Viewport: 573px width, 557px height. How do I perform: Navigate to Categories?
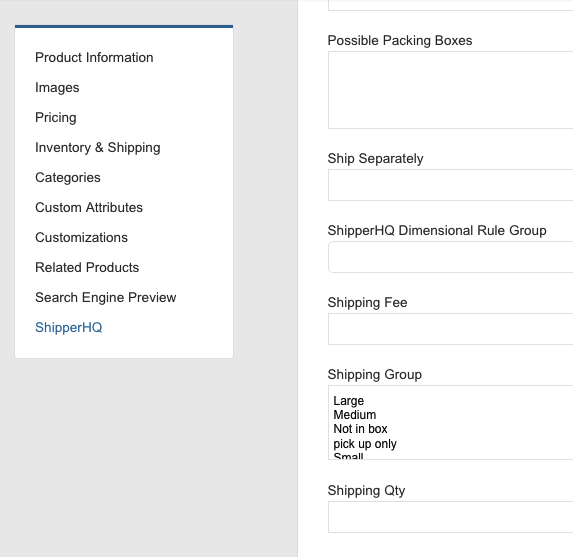(x=68, y=177)
